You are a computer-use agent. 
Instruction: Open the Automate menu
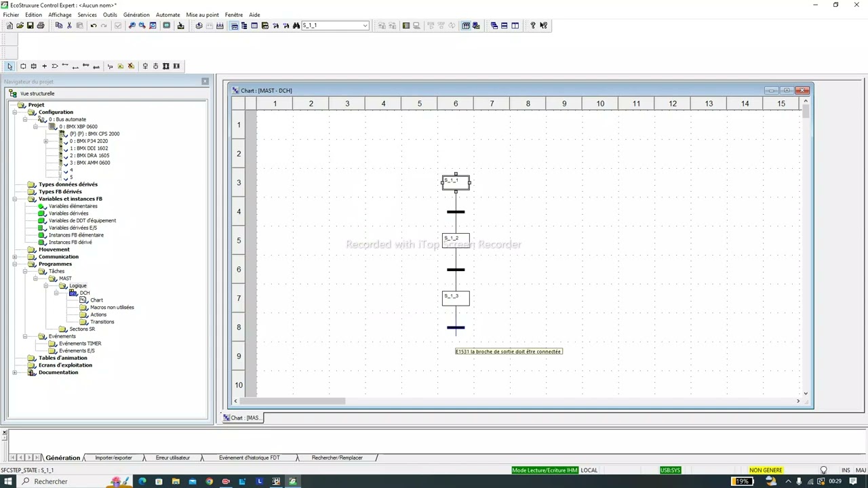(x=167, y=14)
